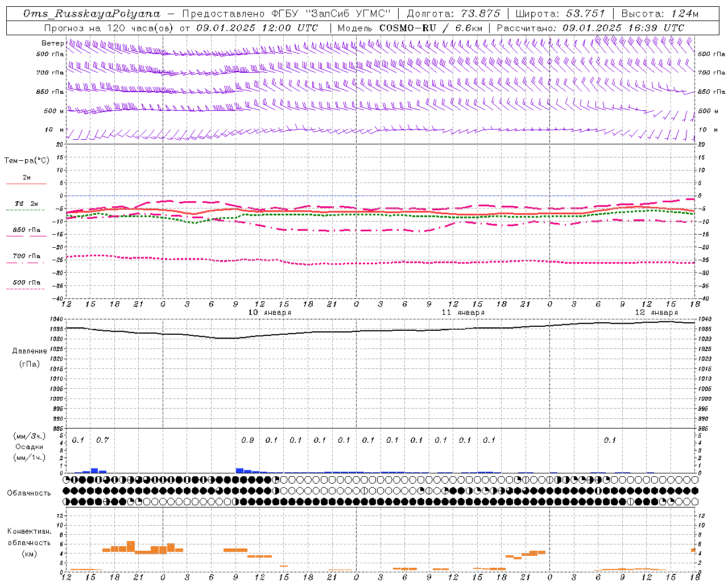Click the Осадки panel label

30,447
